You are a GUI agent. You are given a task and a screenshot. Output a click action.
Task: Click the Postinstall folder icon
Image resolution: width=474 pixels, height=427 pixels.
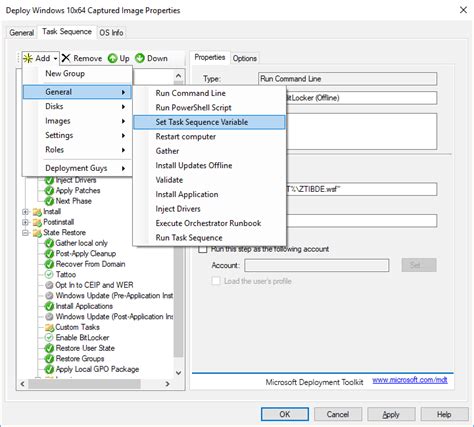click(37, 222)
